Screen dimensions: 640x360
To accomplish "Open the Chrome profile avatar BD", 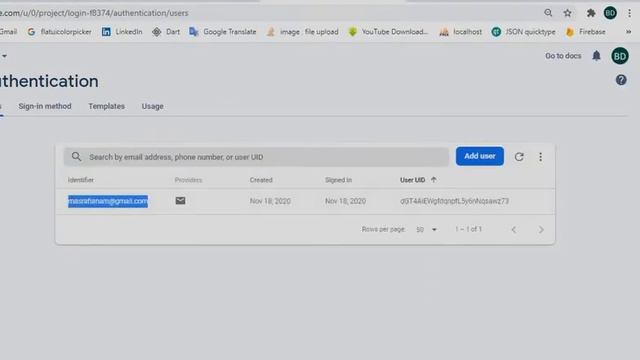I will (610, 13).
